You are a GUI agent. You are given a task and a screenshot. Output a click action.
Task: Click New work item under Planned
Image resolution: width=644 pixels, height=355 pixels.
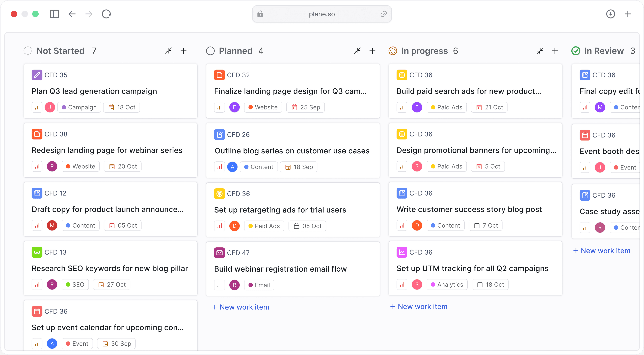241,307
